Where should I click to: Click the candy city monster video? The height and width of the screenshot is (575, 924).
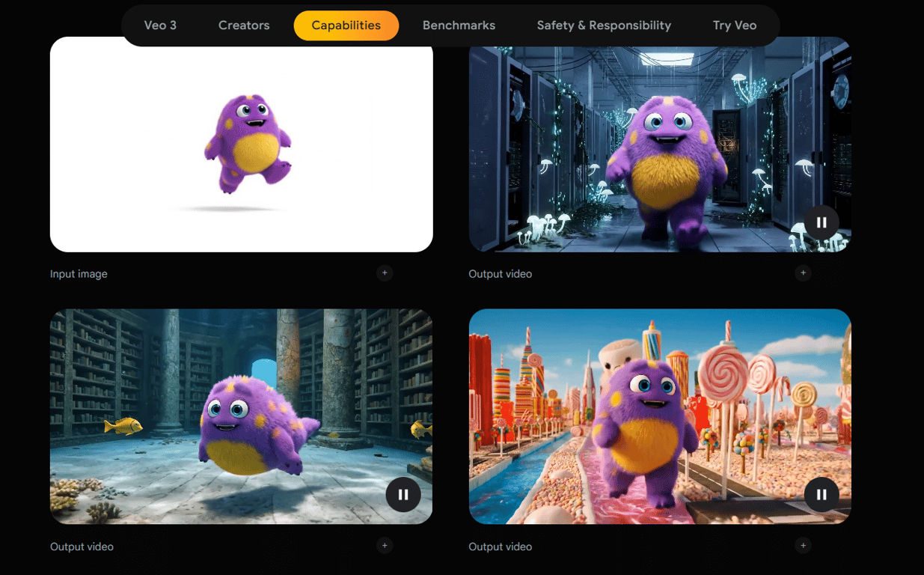(x=660, y=416)
